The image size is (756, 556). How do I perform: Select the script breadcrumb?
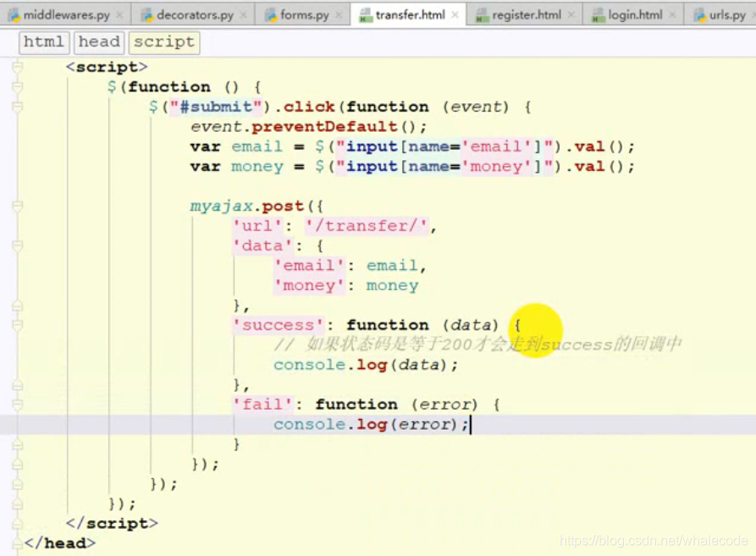click(164, 42)
